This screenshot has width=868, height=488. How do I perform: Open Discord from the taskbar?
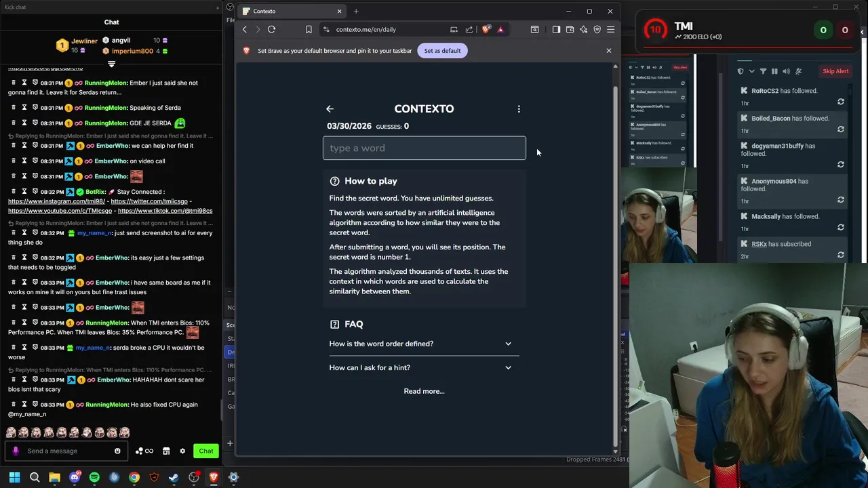point(75,477)
